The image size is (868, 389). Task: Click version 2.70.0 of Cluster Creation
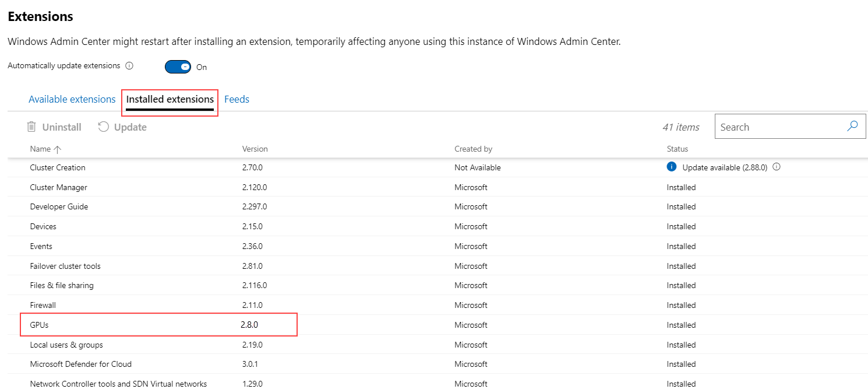pyautogui.click(x=252, y=167)
